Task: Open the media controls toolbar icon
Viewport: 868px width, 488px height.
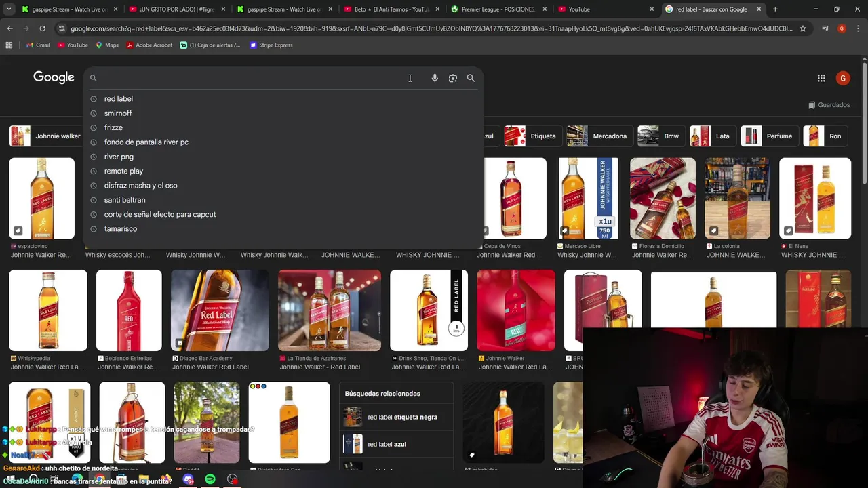Action: (x=825, y=28)
